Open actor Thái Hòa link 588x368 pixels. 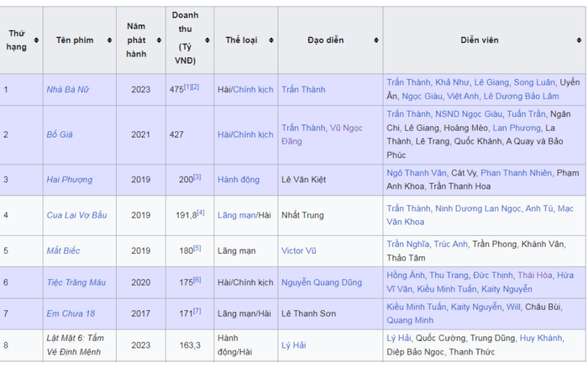click(x=535, y=276)
